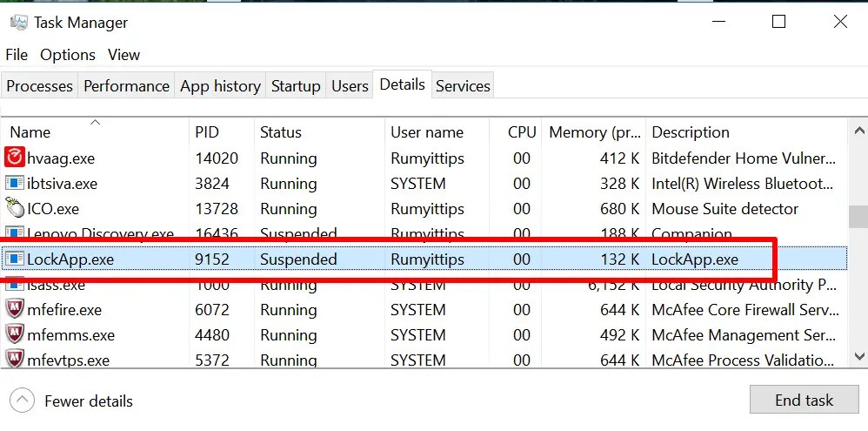The height and width of the screenshot is (431, 868).
Task: Click the Bitdefender icon beside hvaag.exe
Action: [x=15, y=158]
